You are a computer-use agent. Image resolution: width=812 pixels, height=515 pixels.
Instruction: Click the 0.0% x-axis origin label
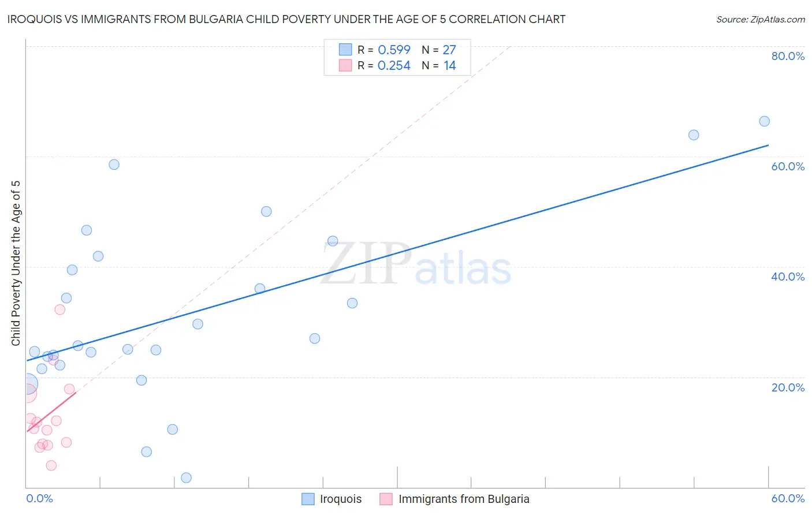point(40,499)
